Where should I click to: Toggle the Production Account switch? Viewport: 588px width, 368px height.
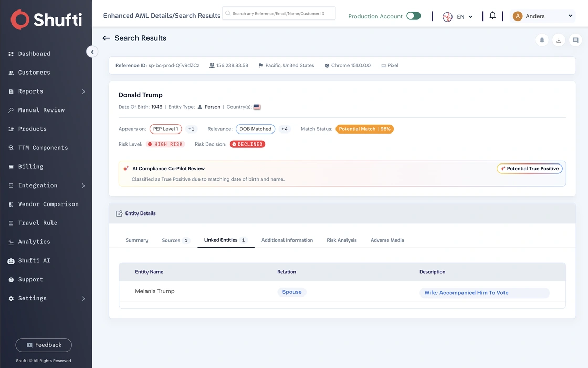(414, 16)
